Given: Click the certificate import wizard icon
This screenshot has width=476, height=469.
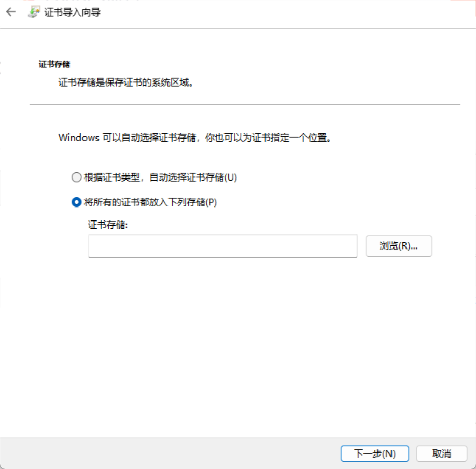Looking at the screenshot, I should click(34, 12).
